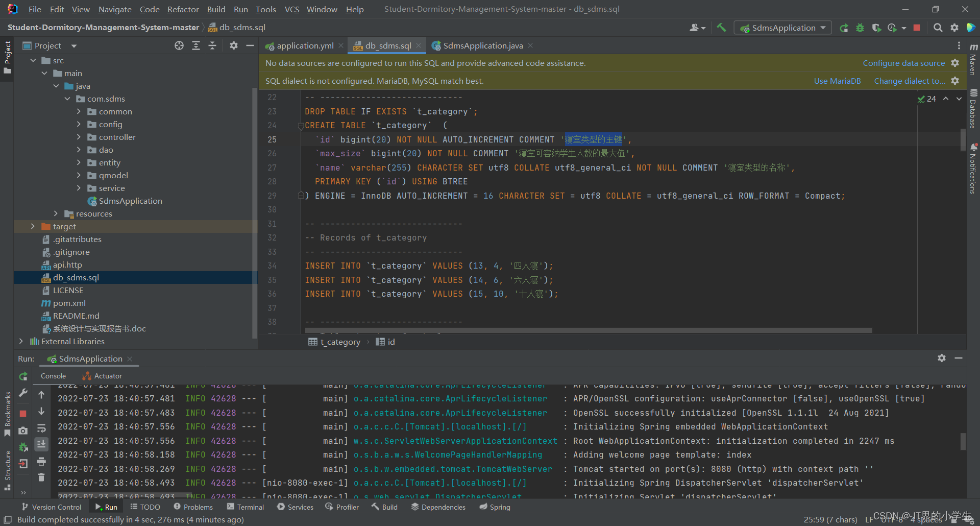980x526 pixels.
Task: Click camera thread dump icon
Action: [23, 431]
